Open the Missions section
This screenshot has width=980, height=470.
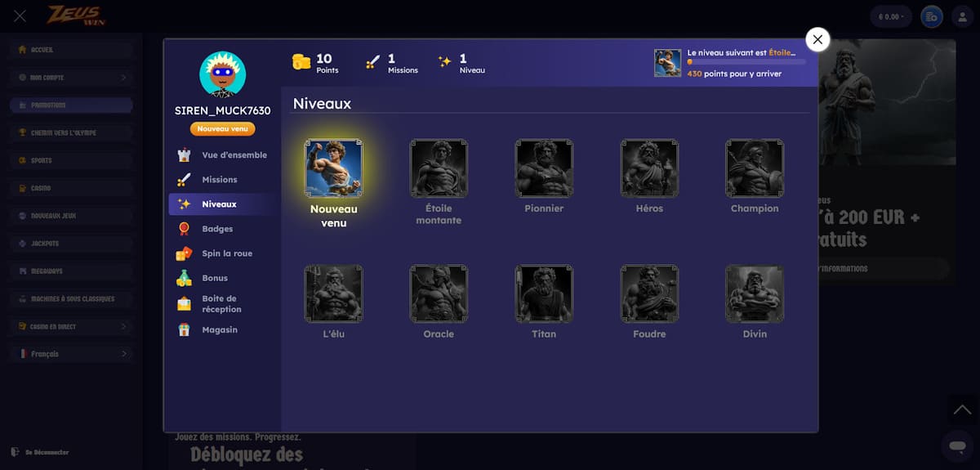[x=222, y=180]
